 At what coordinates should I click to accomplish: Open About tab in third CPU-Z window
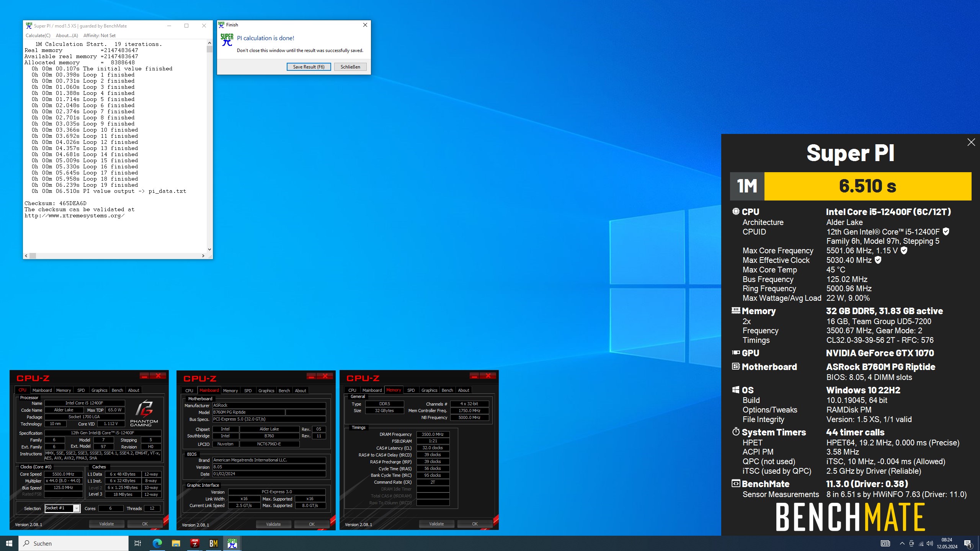tap(463, 390)
